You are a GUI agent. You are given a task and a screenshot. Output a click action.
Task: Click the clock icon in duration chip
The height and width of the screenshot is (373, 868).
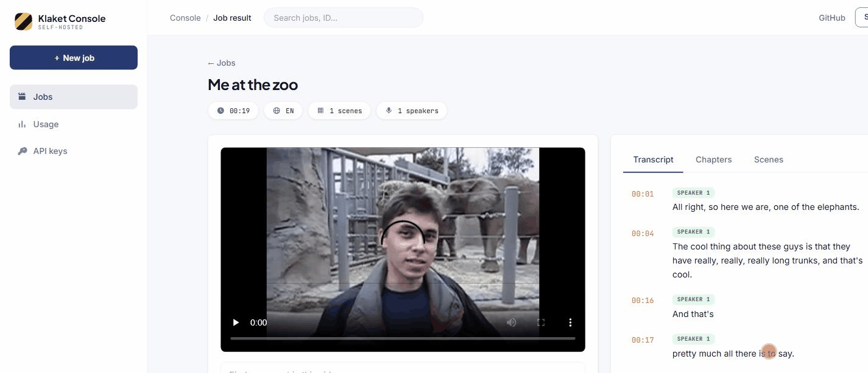(221, 111)
